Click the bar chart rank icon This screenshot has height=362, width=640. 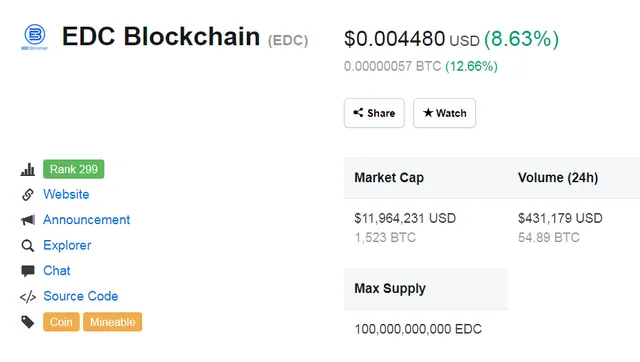pyautogui.click(x=28, y=169)
